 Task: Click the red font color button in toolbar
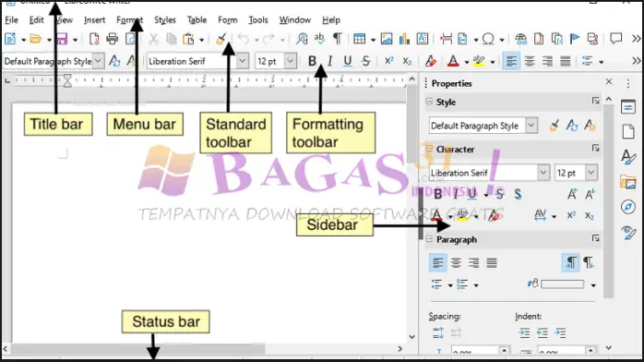pos(453,61)
